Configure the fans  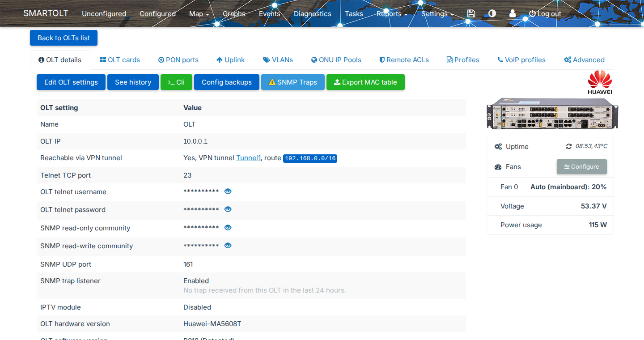(582, 167)
